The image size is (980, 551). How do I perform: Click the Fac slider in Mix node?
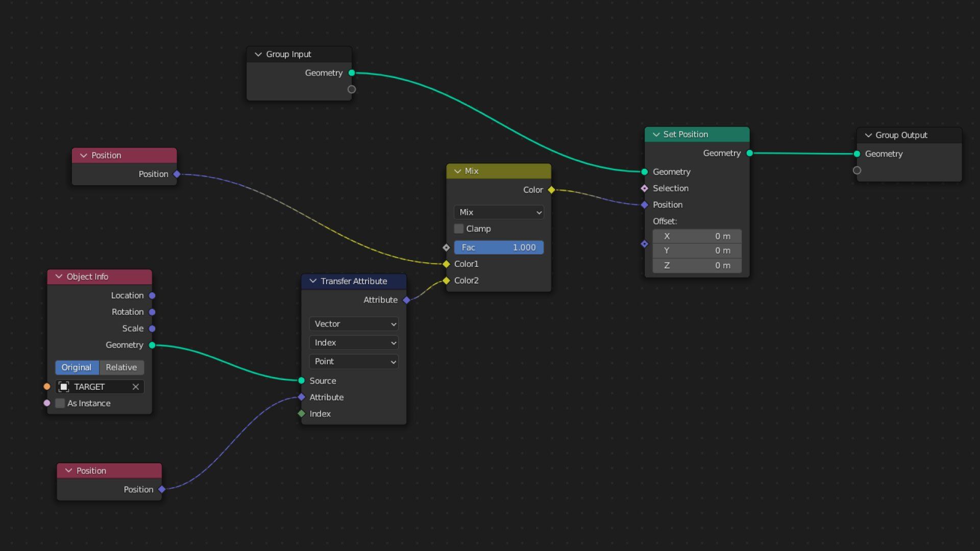(499, 247)
